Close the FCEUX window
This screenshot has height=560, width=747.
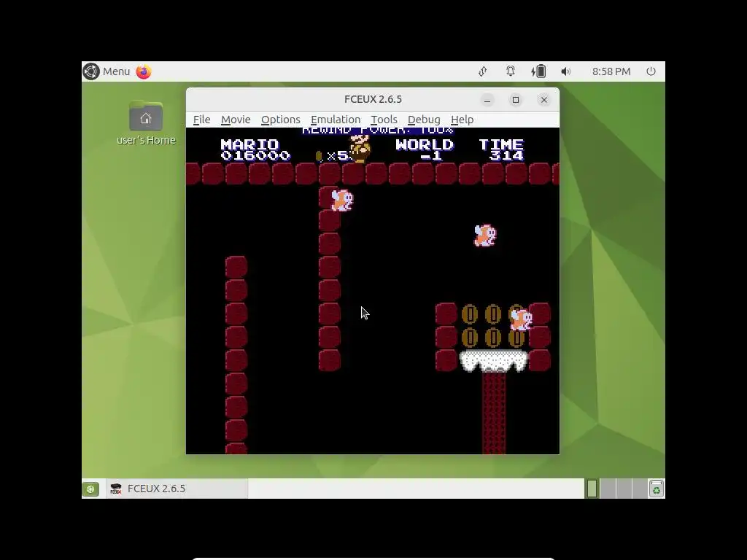point(543,100)
